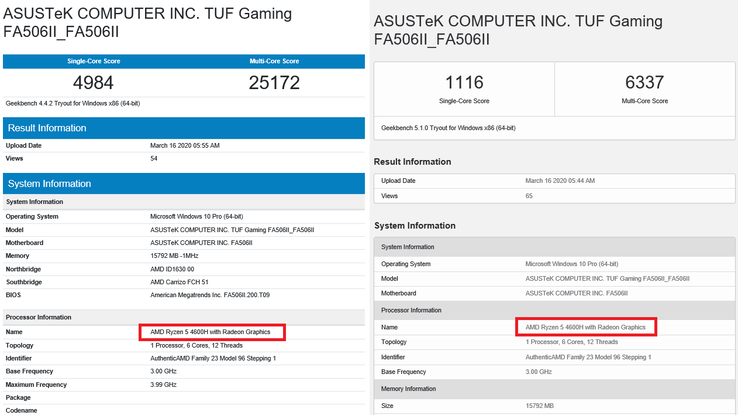Click the 'Codename' row label
Screen dimensions: 738x415
coord(21,410)
